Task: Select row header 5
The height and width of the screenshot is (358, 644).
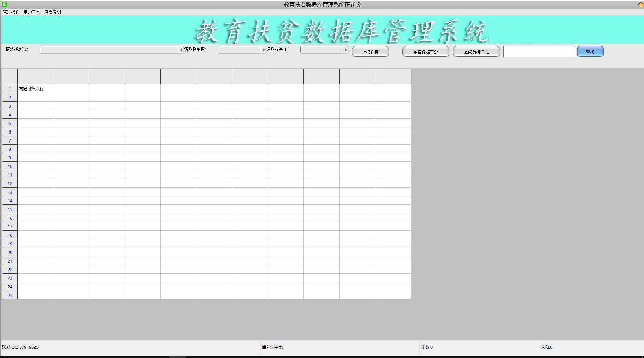Action: (10, 123)
